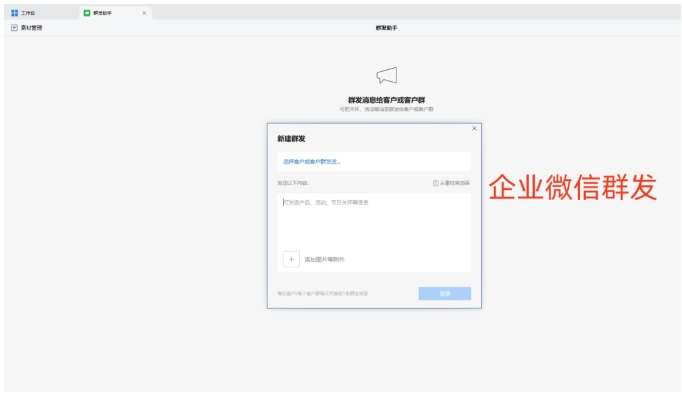The height and width of the screenshot is (395, 682).
Task: Click the 新建群发 dialog title
Action: point(291,139)
